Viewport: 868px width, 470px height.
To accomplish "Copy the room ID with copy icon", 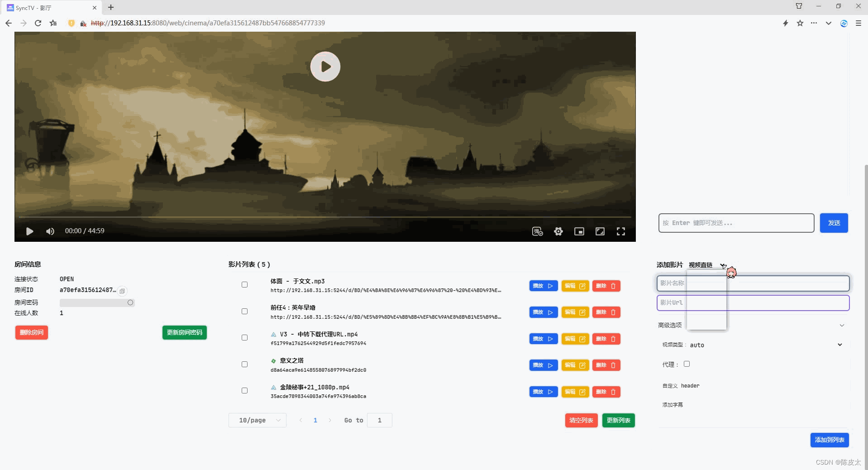I will click(122, 291).
